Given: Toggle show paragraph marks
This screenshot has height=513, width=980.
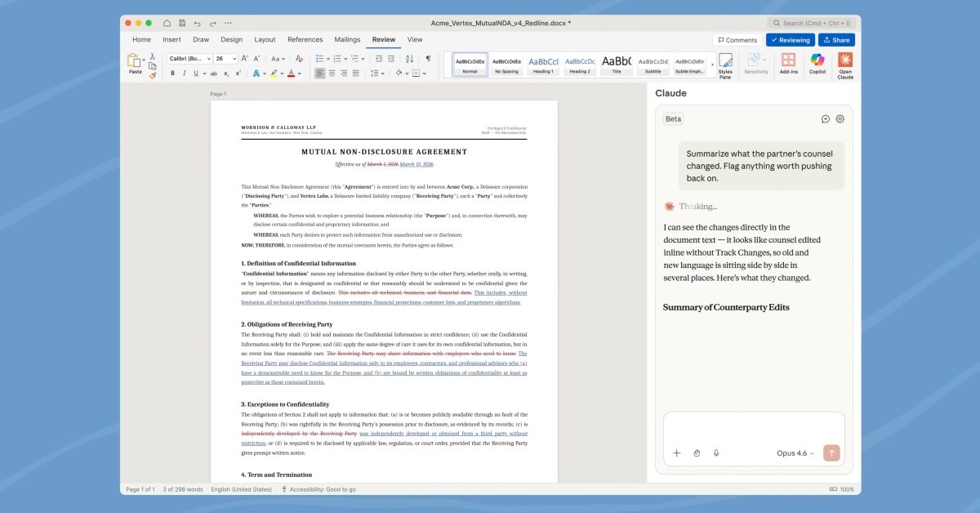Looking at the screenshot, I should tap(428, 59).
